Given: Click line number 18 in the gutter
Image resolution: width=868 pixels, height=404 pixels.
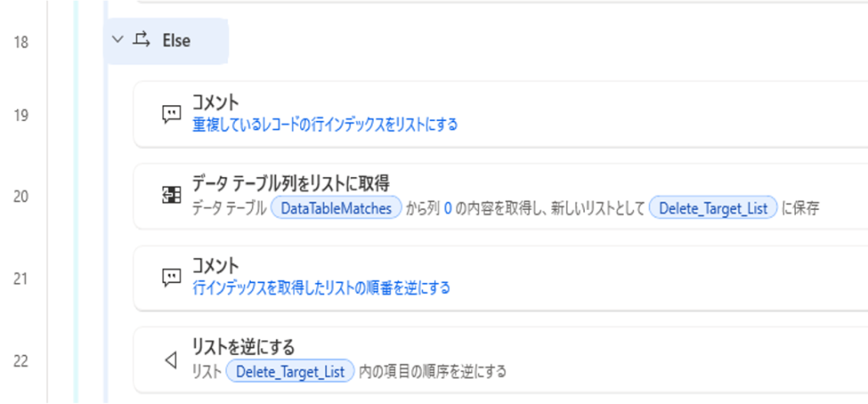Looking at the screenshot, I should coord(21,41).
